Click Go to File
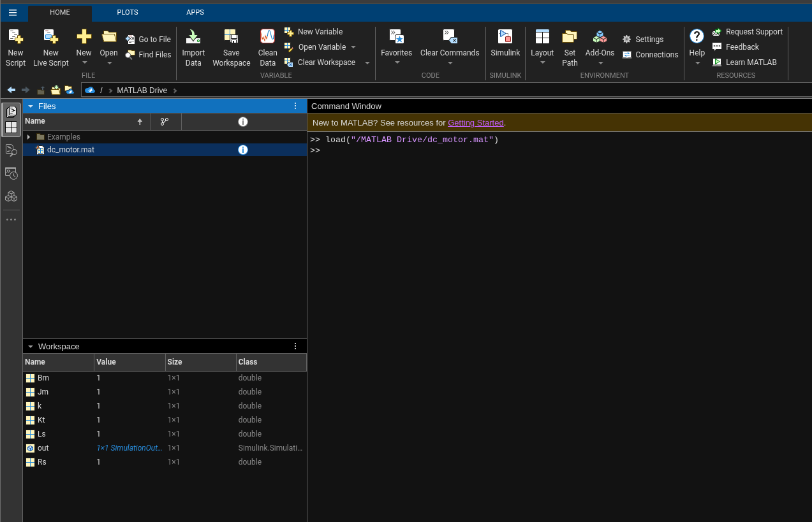The width and height of the screenshot is (812, 522). (x=149, y=40)
